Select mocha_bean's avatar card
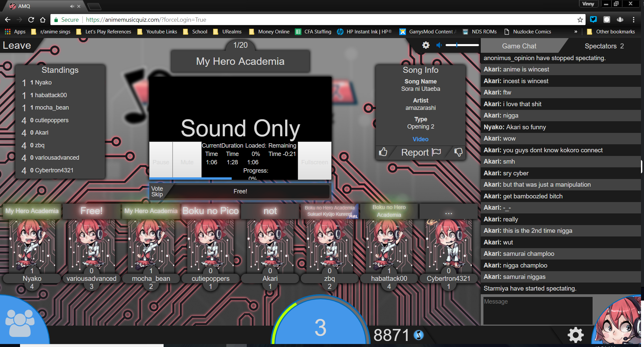The image size is (644, 347). (151, 247)
